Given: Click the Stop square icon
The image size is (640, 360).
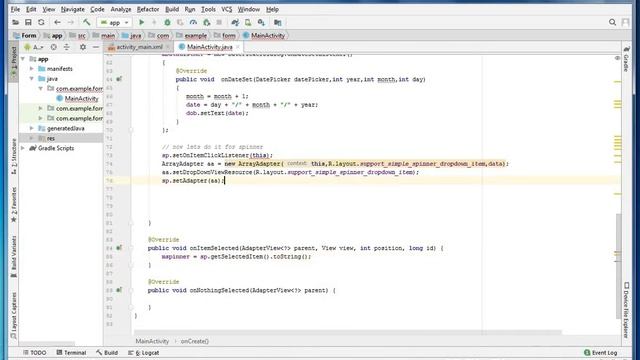Looking at the screenshot, I should (219, 22).
